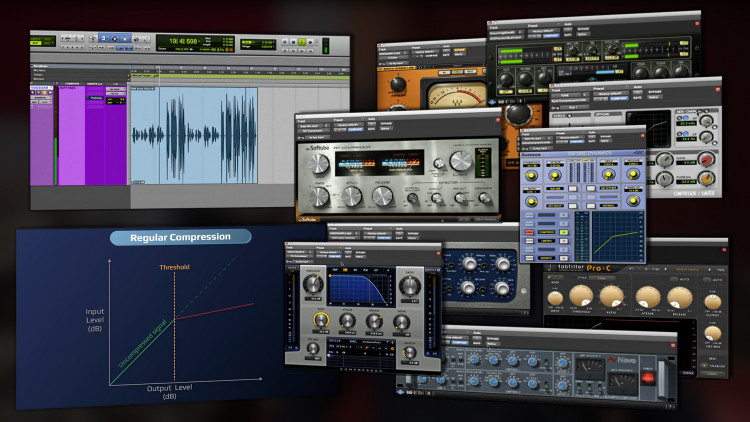This screenshot has width=750, height=422.
Task: Click the main time counter display in Pro Tools
Action: click(184, 41)
